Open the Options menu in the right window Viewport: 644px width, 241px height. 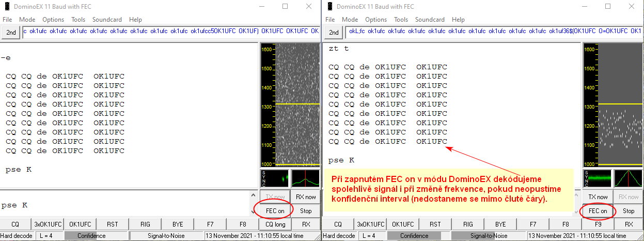(x=375, y=20)
